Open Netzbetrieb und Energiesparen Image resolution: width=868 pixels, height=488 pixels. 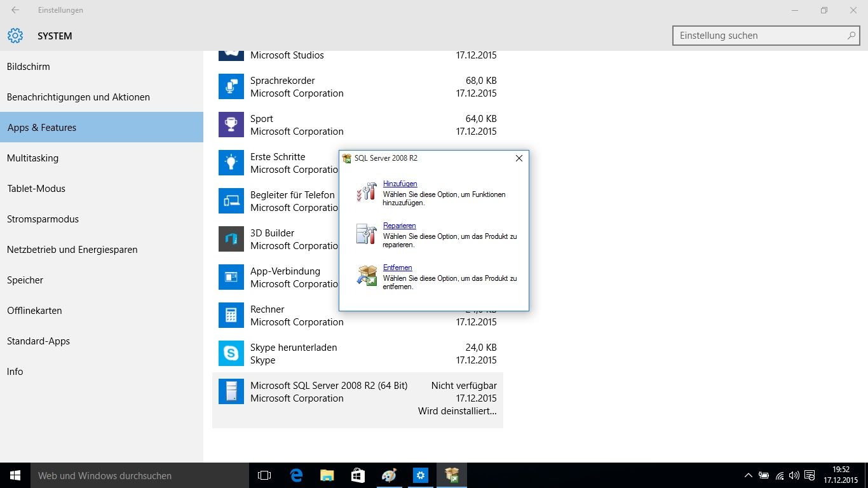(x=102, y=250)
